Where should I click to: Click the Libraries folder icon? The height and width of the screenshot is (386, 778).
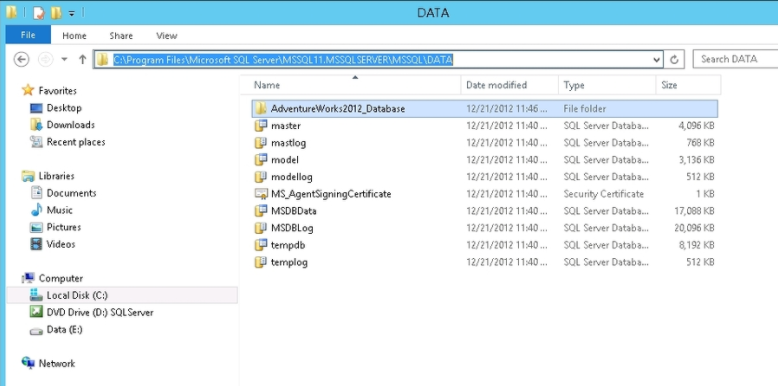click(x=28, y=176)
